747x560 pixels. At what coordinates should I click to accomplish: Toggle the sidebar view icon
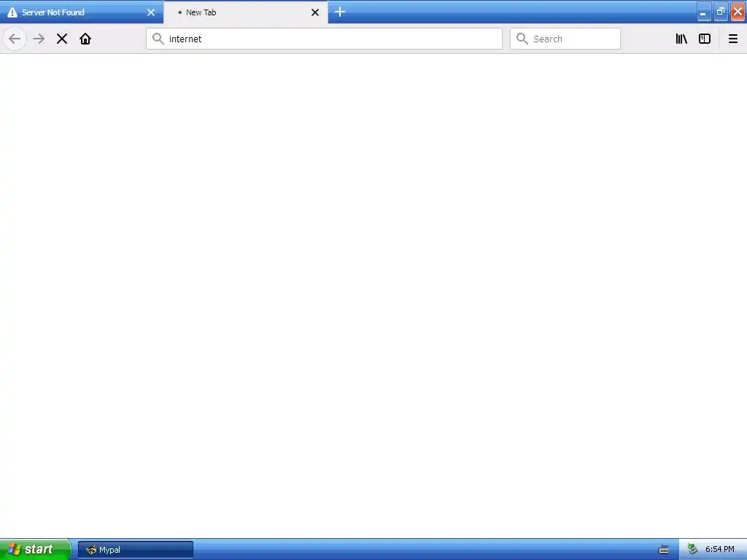pos(705,39)
